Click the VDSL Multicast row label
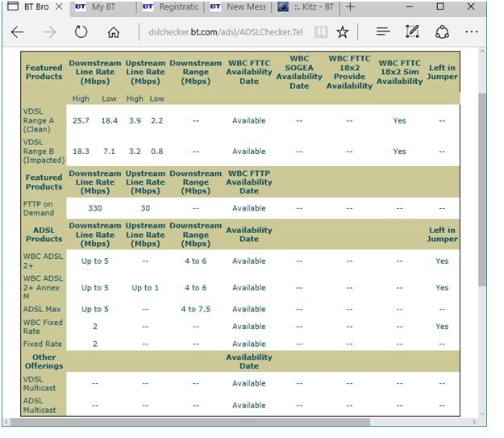 [x=40, y=384]
